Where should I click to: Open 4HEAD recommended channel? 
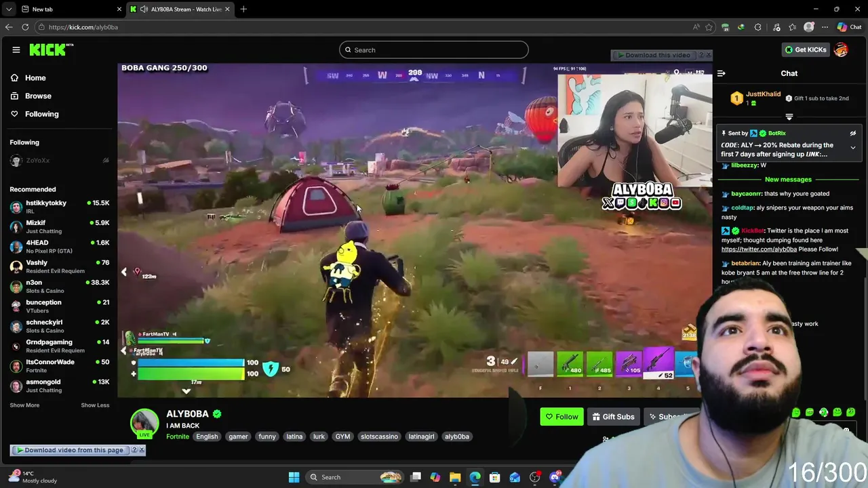pos(59,246)
